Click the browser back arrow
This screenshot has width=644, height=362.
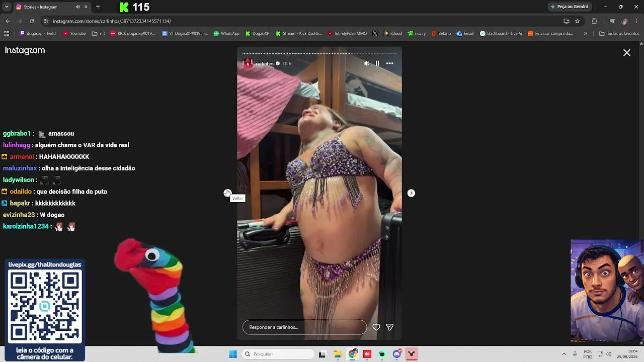pyautogui.click(x=8, y=21)
